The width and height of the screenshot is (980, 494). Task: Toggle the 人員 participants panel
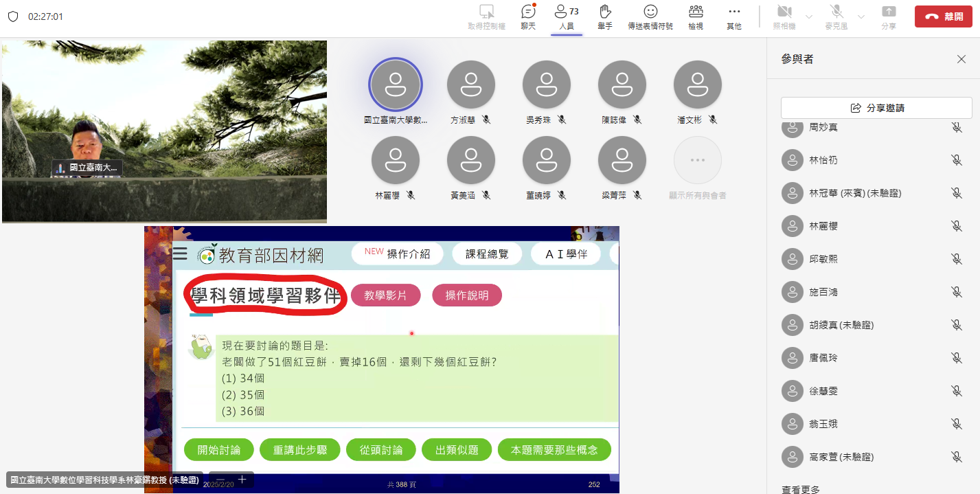567,17
